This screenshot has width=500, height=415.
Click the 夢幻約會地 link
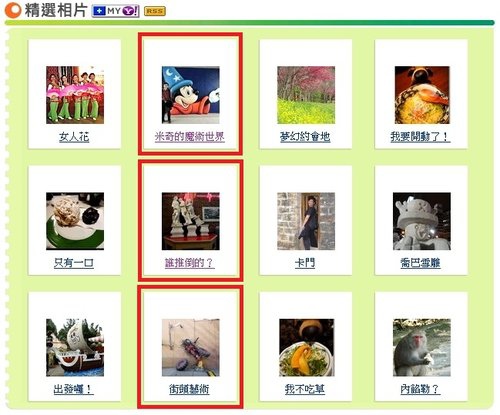[305, 137]
